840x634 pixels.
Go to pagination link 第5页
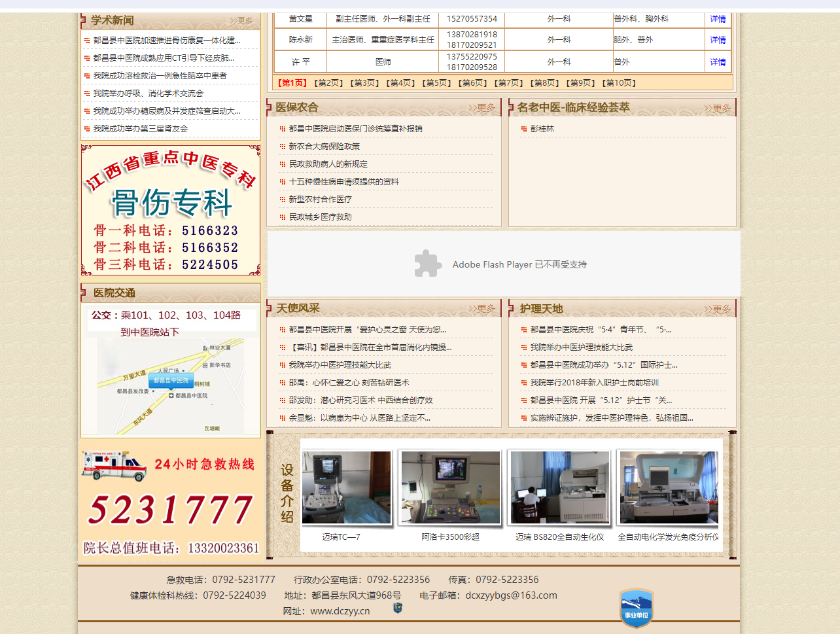point(436,83)
